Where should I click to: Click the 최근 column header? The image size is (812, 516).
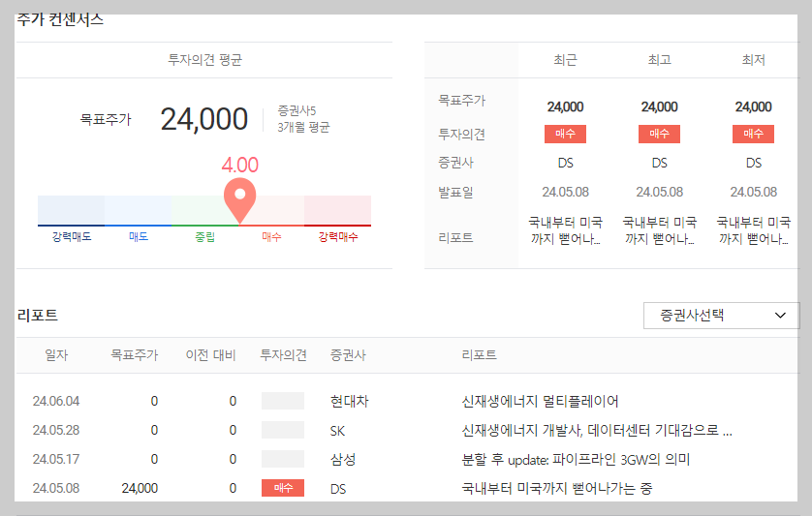(565, 60)
